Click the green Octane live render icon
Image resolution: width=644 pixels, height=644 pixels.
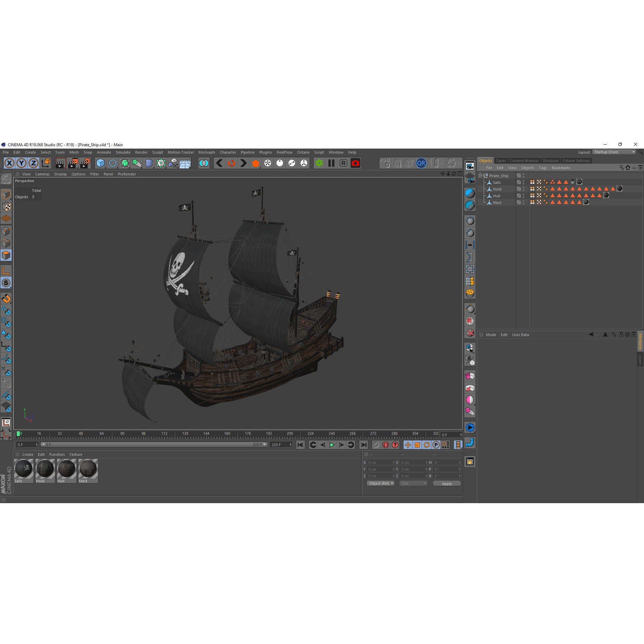tap(319, 163)
